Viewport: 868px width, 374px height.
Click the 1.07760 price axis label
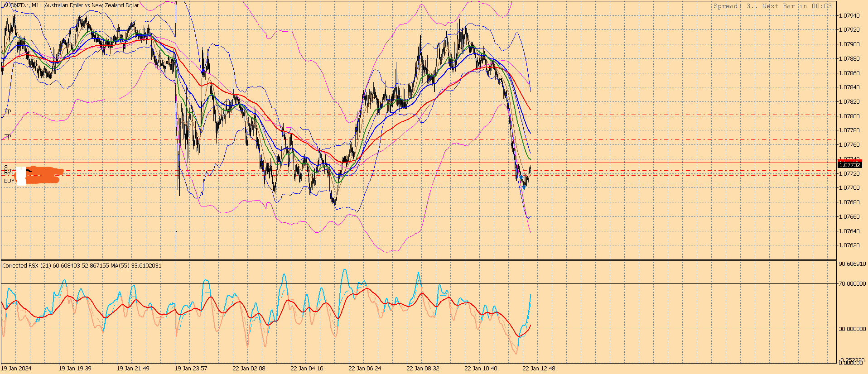point(849,145)
